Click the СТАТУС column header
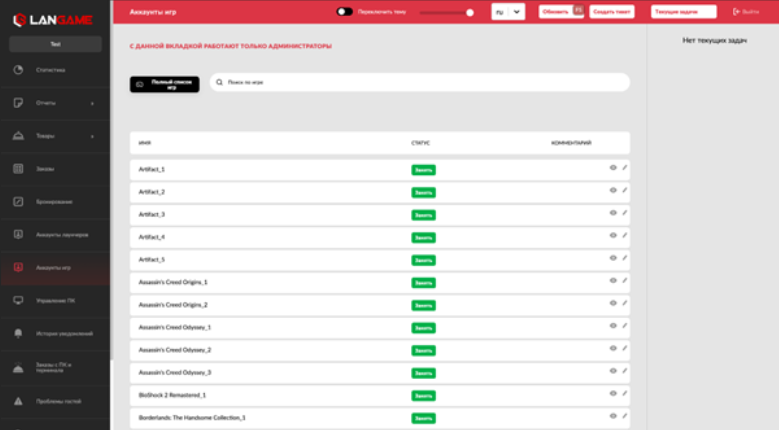779x430 pixels. 420,143
